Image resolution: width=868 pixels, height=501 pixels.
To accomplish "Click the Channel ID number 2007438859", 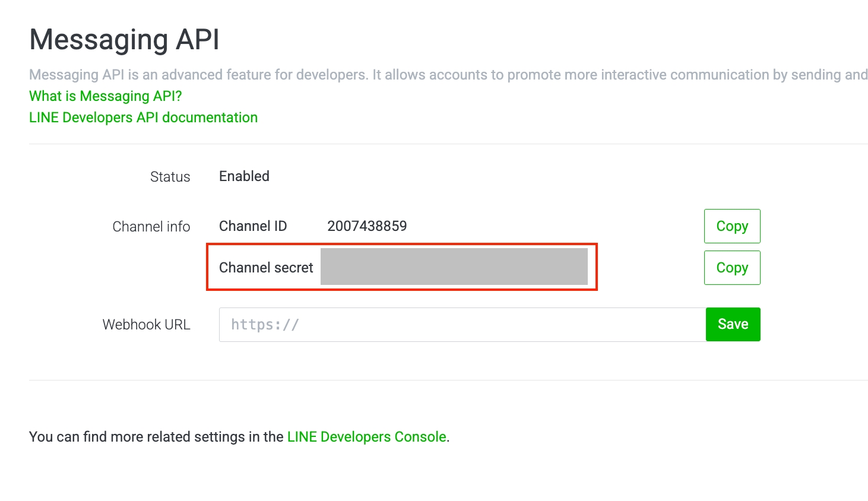I will tap(367, 226).
